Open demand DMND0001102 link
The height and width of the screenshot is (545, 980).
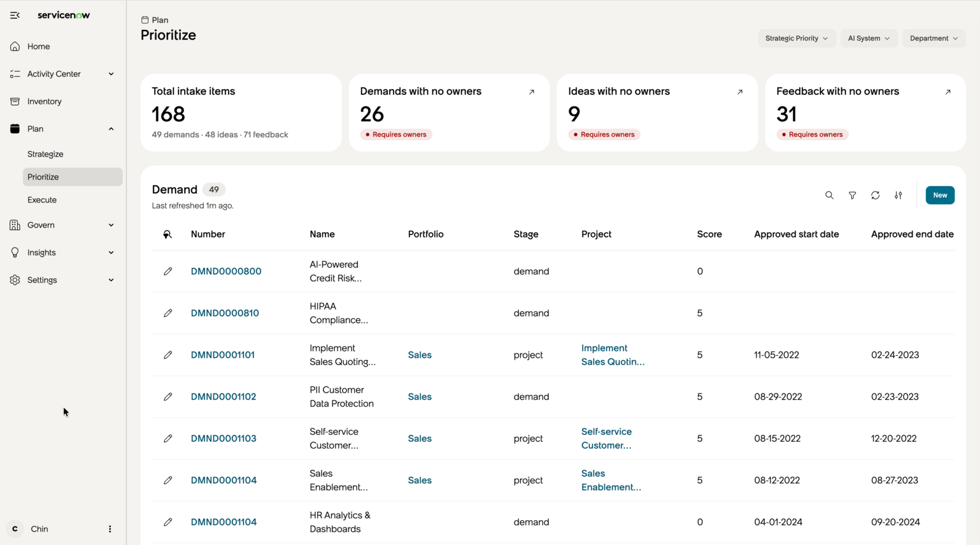coord(224,397)
